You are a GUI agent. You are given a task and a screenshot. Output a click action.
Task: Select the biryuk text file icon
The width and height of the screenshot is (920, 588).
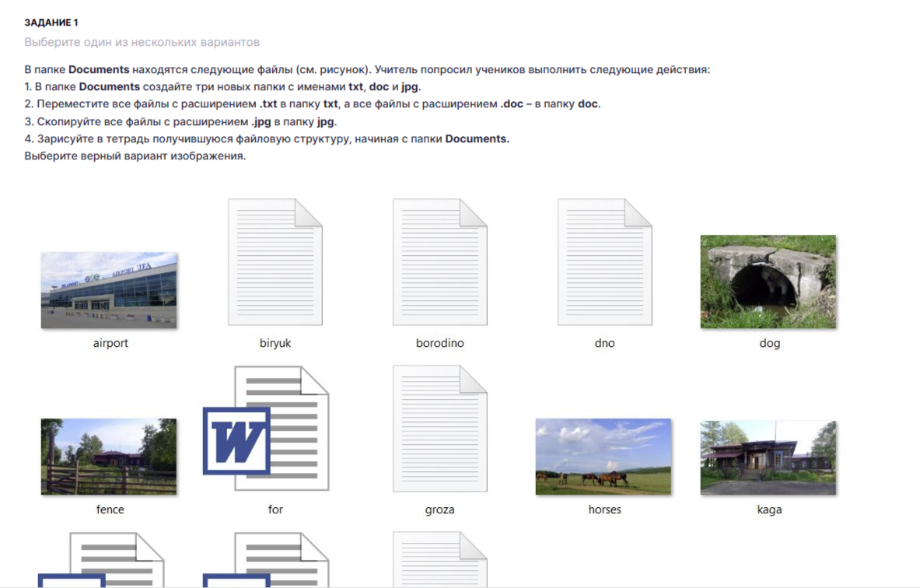tap(275, 262)
